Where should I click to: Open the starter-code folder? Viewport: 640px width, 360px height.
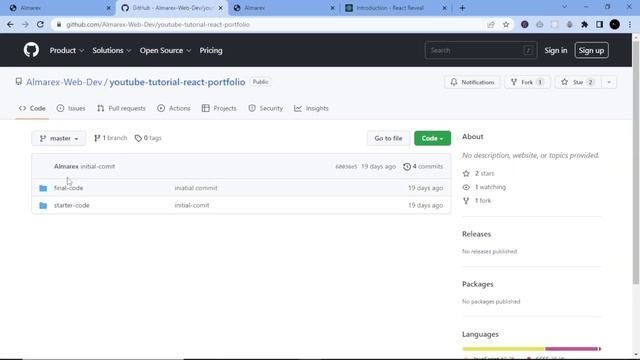(x=72, y=205)
